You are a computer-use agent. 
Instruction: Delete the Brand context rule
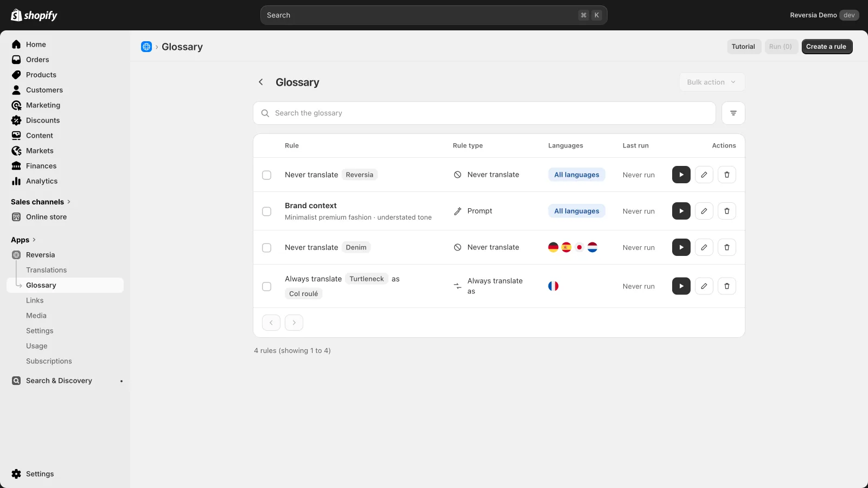coord(727,211)
